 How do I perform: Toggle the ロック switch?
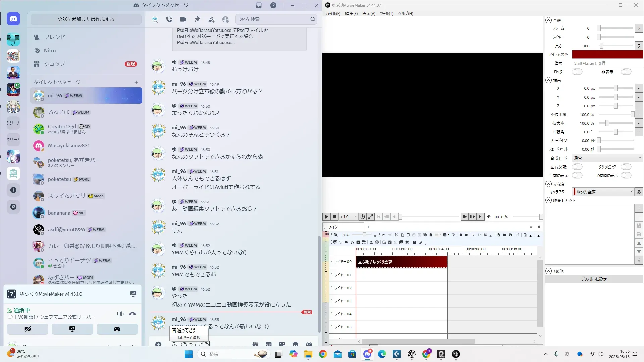pos(577,72)
